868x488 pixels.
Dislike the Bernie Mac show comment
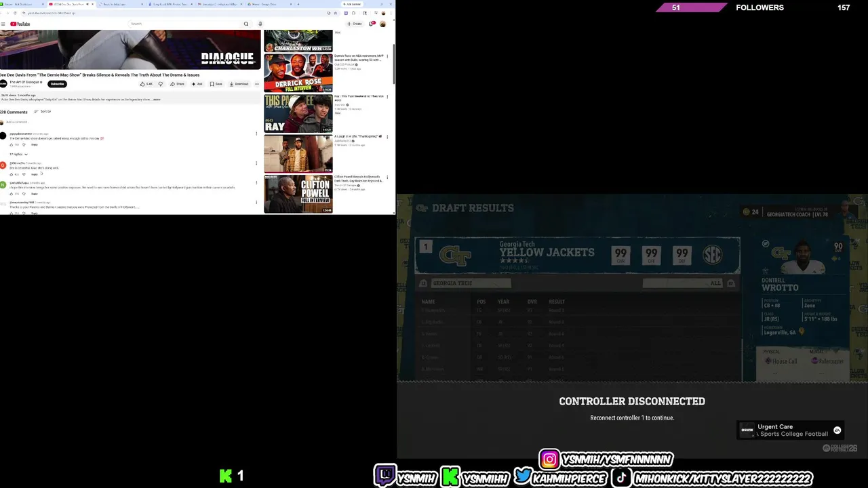coord(24,144)
